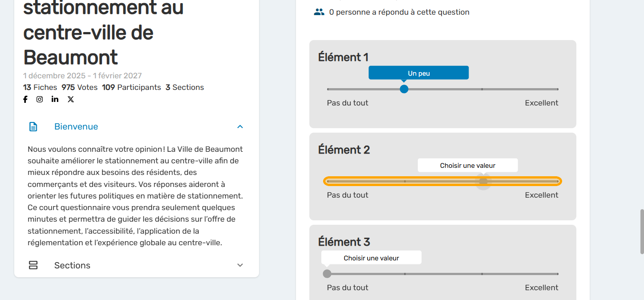Expand the Sections chevron
The width and height of the screenshot is (644, 300).
pos(240,265)
